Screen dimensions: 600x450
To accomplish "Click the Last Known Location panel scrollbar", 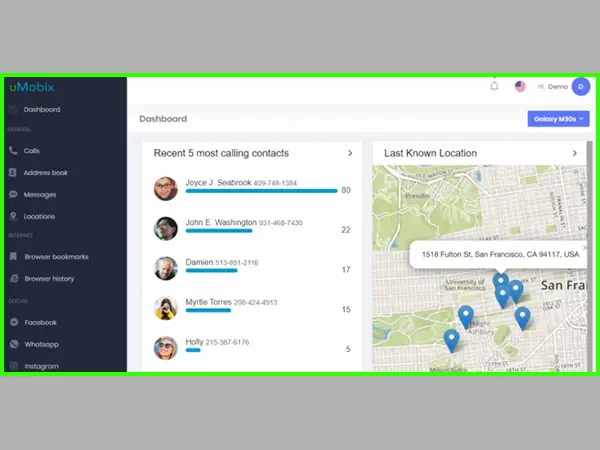I will tap(590, 256).
